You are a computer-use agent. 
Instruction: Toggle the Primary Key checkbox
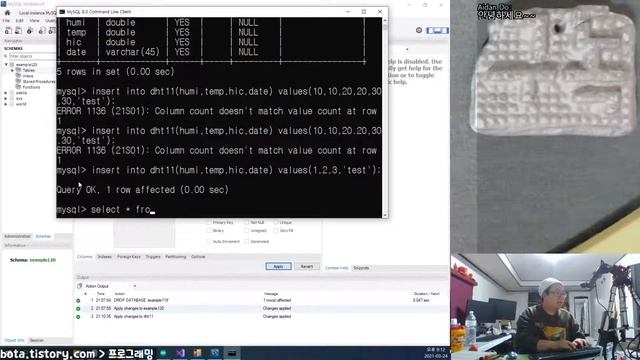[209, 222]
